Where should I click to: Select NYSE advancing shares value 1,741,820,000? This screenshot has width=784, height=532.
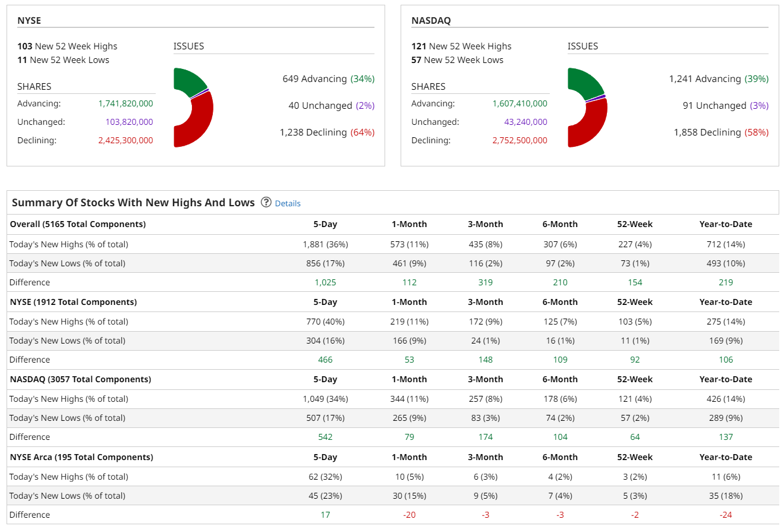click(x=125, y=103)
